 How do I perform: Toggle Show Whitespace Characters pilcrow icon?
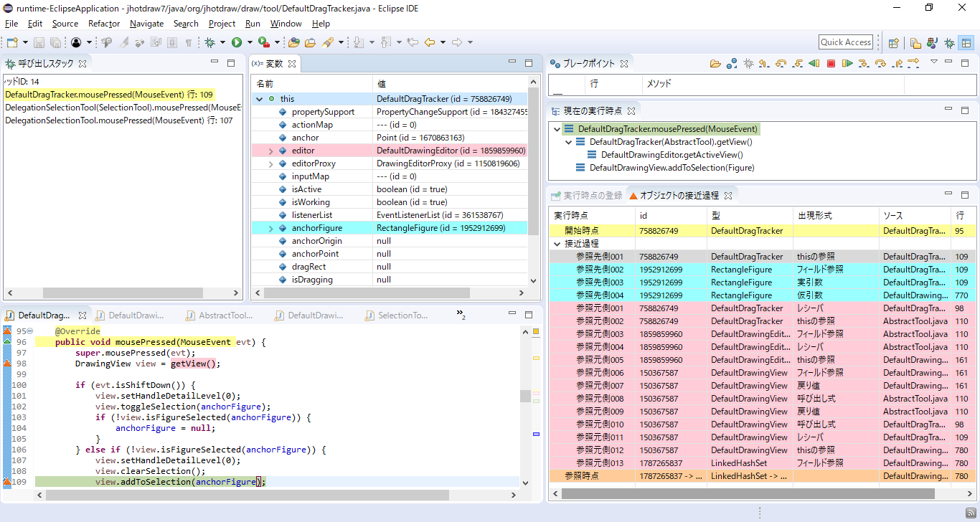click(x=188, y=42)
